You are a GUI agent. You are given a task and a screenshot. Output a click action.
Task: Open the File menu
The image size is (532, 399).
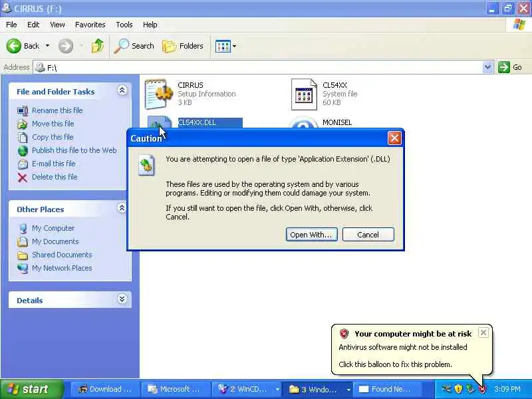point(11,25)
